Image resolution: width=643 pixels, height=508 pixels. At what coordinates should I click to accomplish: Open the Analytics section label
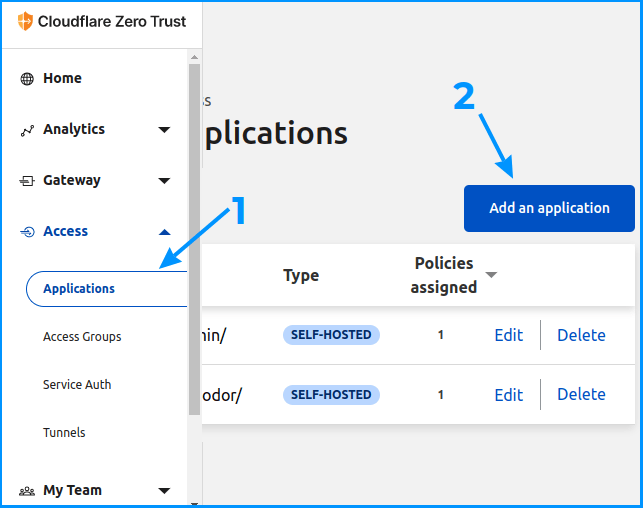[74, 129]
